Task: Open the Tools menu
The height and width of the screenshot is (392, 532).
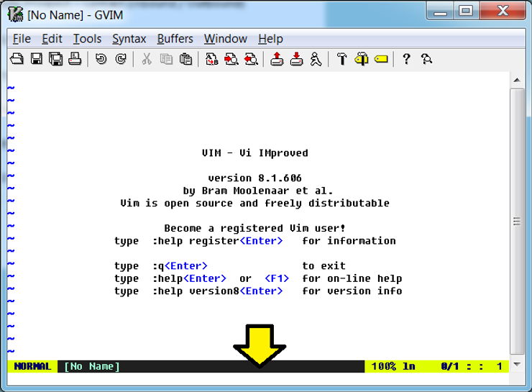Action: click(87, 39)
